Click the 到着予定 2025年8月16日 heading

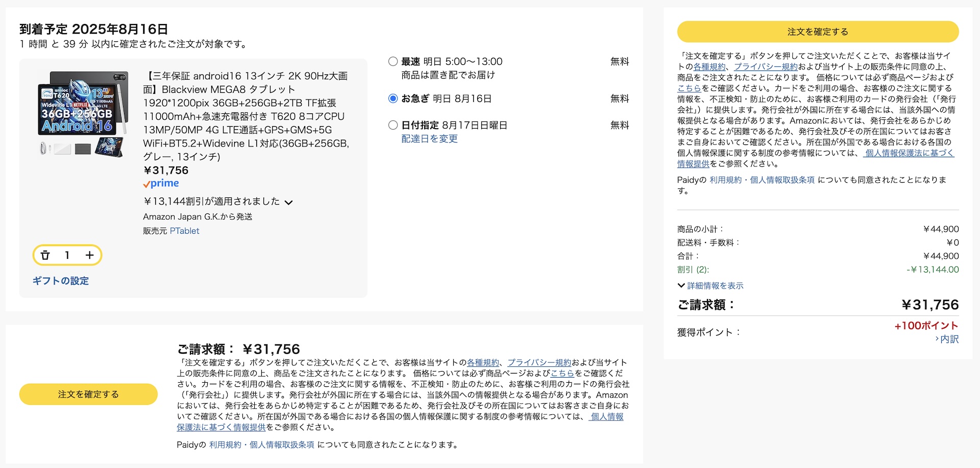tap(94, 29)
